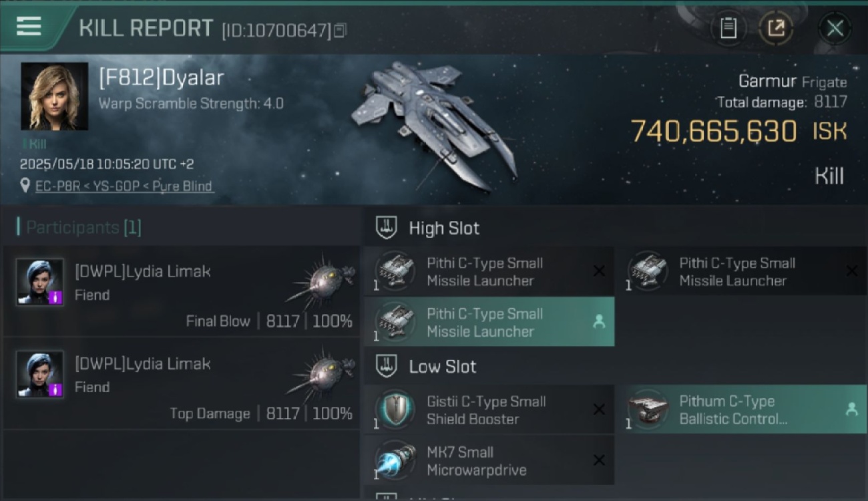
Task: Click the Low Slot section header
Action: (443, 366)
